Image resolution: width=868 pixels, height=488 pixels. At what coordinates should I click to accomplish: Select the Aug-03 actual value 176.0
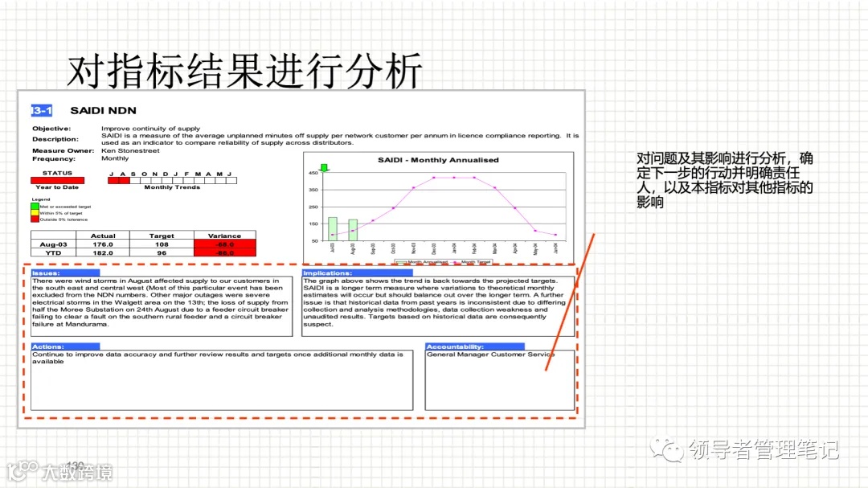[x=103, y=244]
